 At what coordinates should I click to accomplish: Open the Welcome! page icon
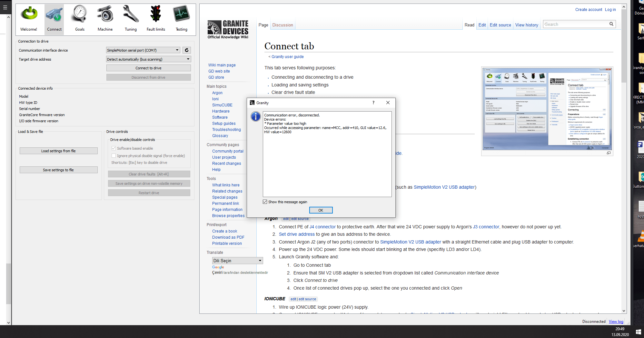pos(29,19)
